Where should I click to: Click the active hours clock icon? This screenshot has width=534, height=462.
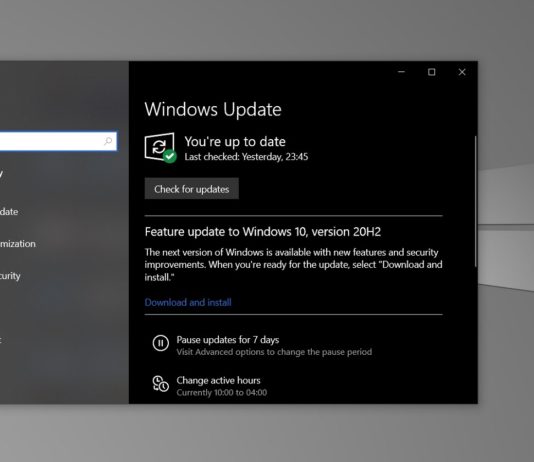(x=160, y=384)
